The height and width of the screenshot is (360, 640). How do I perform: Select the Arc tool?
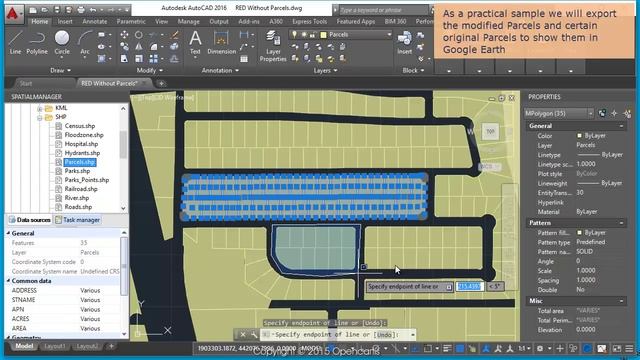coord(84,42)
